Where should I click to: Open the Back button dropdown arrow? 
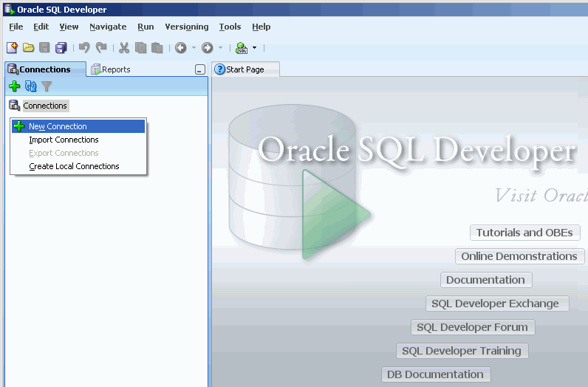coord(194,47)
